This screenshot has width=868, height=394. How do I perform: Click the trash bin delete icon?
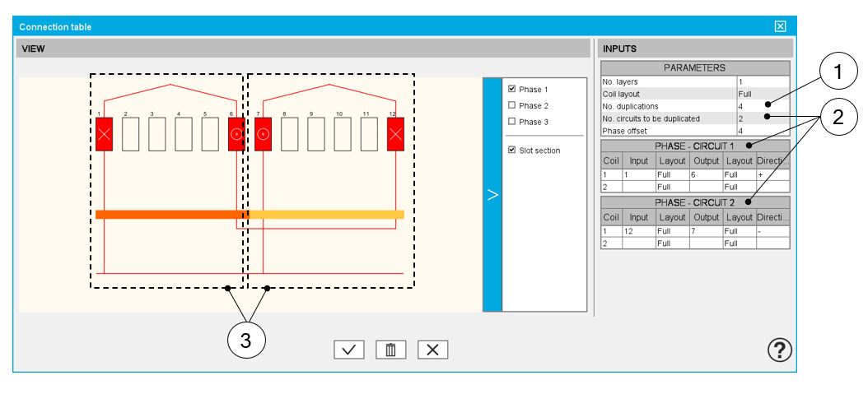(391, 349)
